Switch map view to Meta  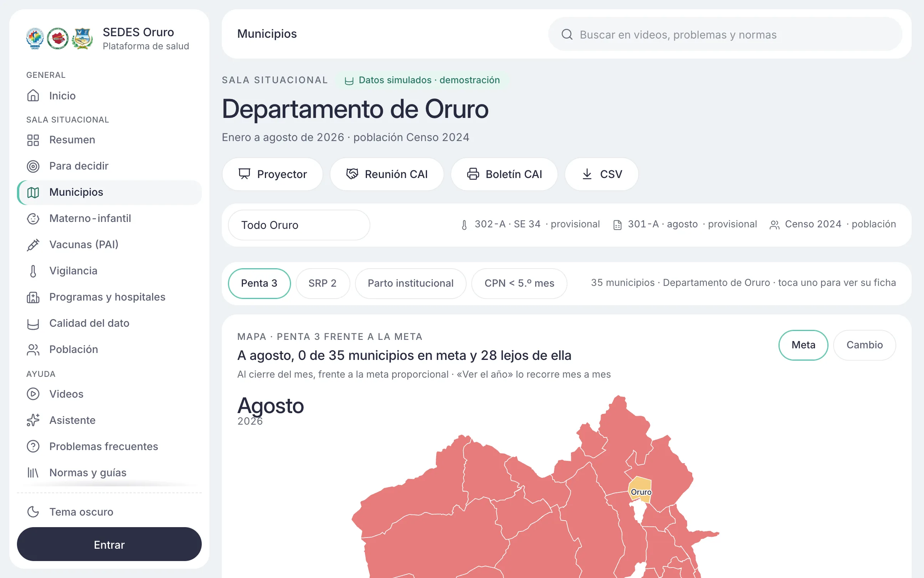coord(803,345)
